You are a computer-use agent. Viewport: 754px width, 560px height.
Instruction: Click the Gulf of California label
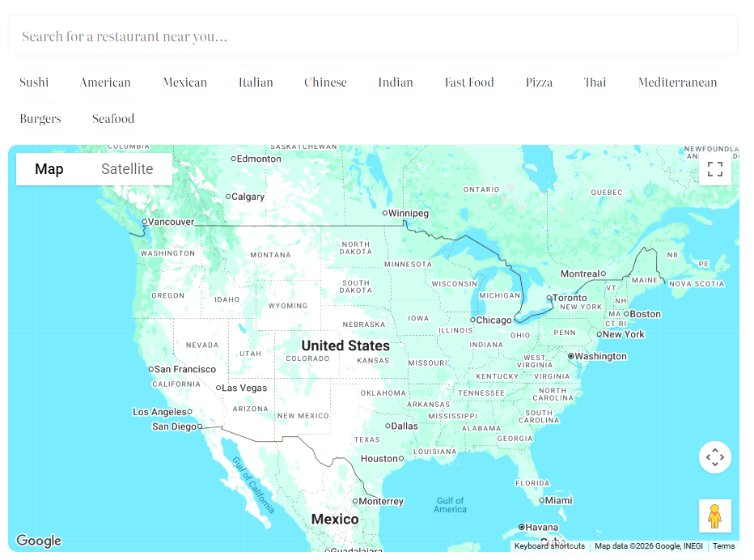[x=253, y=485]
